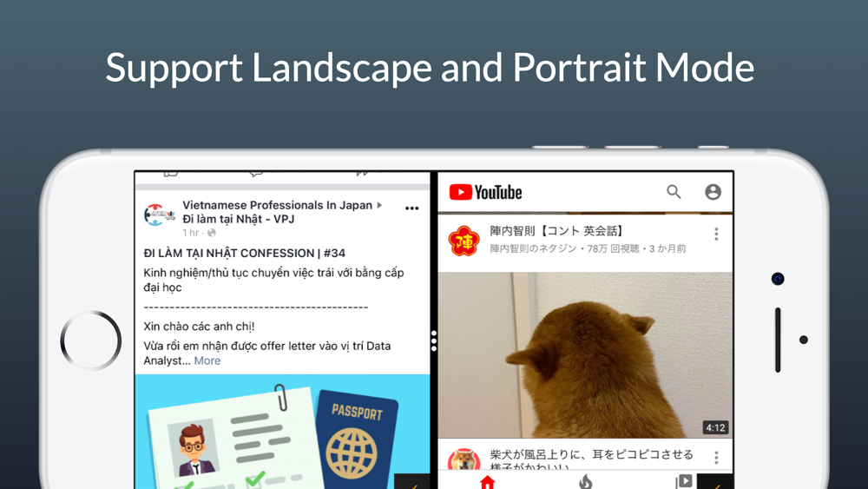Tap the right pane corner arrow button
The width and height of the screenshot is (868, 489).
click(715, 482)
